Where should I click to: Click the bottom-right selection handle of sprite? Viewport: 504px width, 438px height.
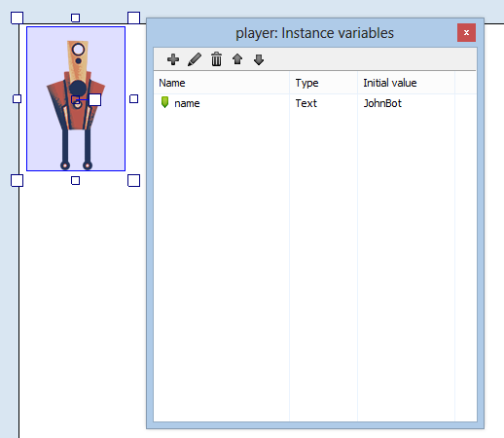coord(133,181)
